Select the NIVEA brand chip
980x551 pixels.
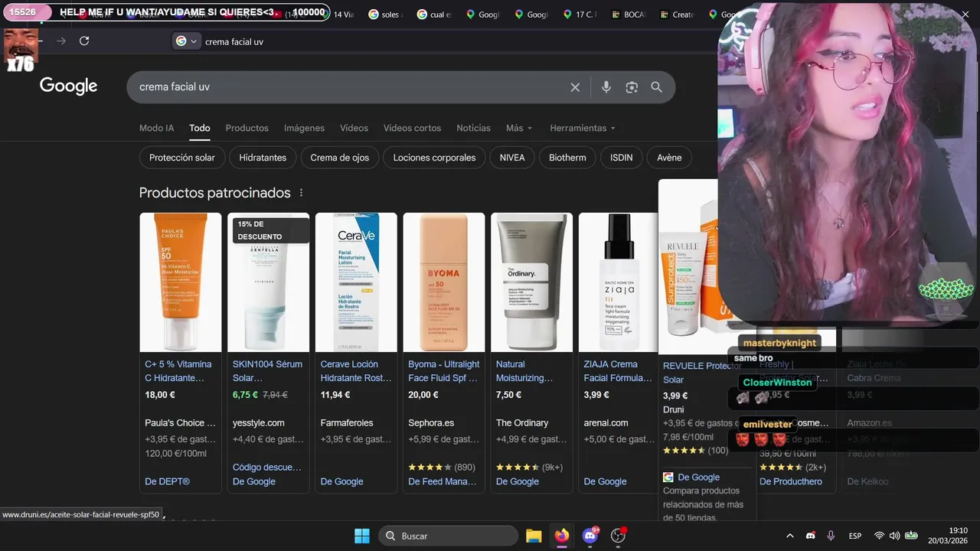pyautogui.click(x=512, y=158)
